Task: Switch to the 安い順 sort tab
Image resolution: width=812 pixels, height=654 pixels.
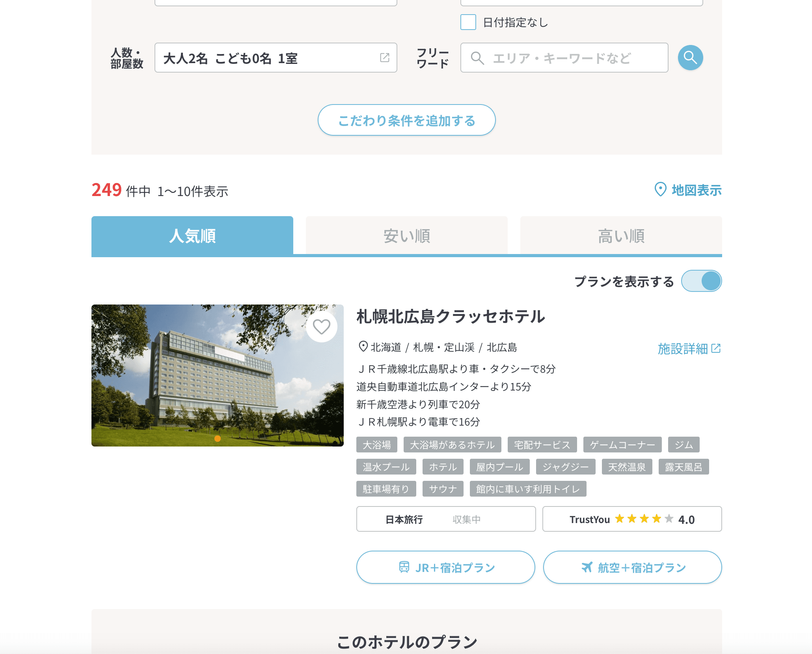Action: pyautogui.click(x=406, y=236)
